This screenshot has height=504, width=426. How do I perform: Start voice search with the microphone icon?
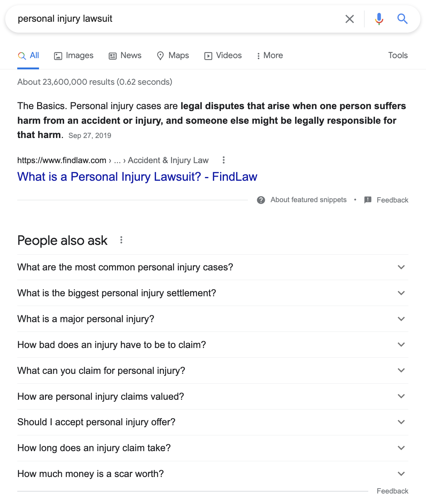pos(379,19)
